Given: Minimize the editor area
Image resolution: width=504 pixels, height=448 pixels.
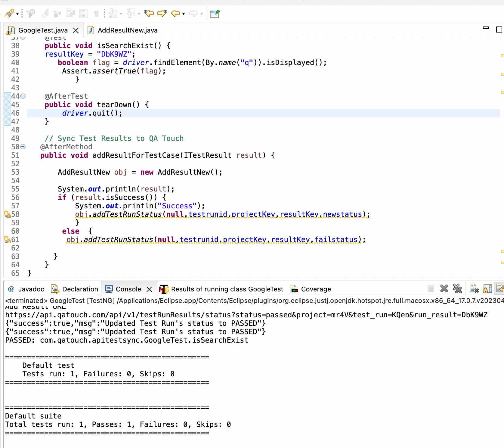Looking at the screenshot, I should [x=486, y=28].
